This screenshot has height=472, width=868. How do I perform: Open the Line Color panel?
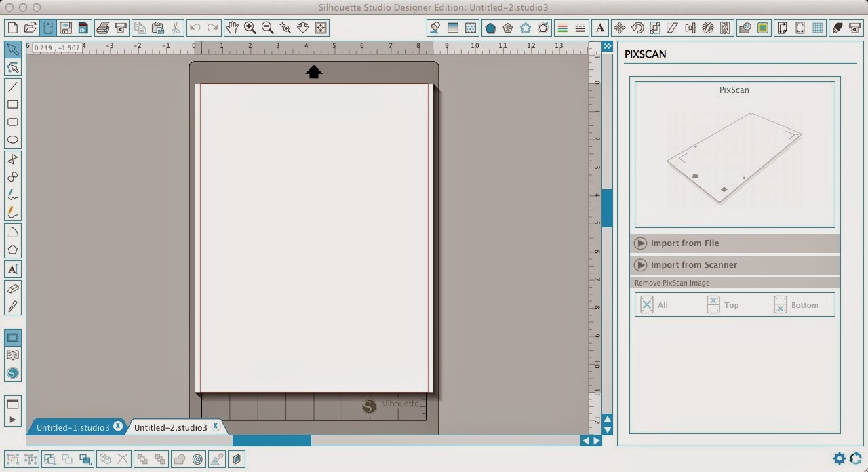tap(562, 28)
